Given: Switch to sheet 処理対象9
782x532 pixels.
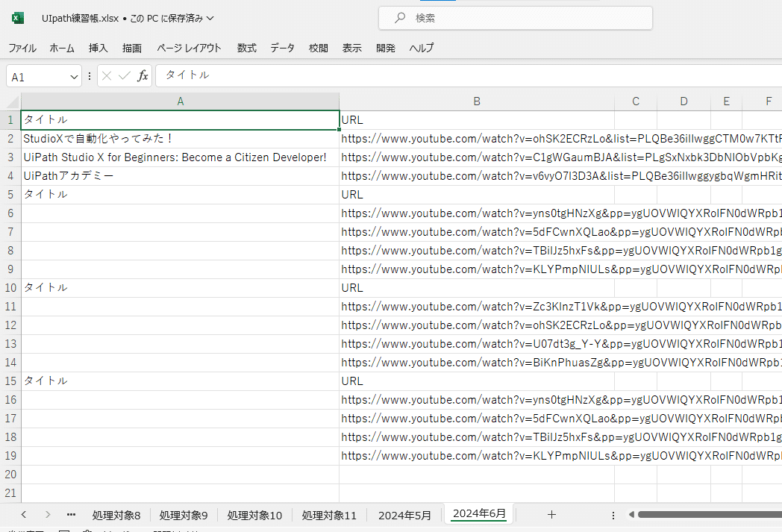Looking at the screenshot, I should point(184,515).
